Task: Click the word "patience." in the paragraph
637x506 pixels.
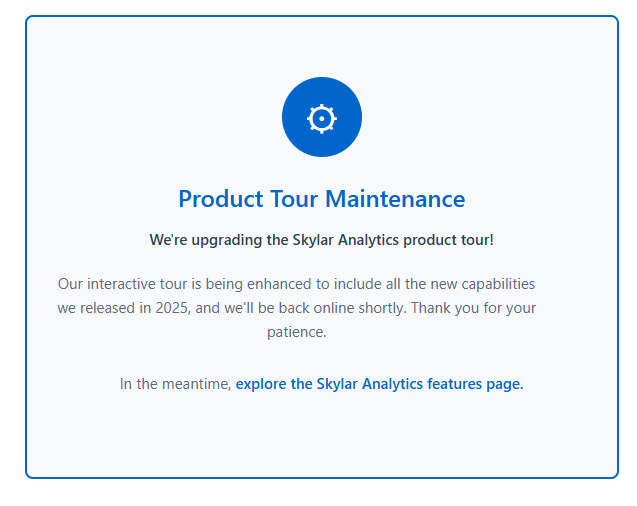Action: pyautogui.click(x=297, y=332)
